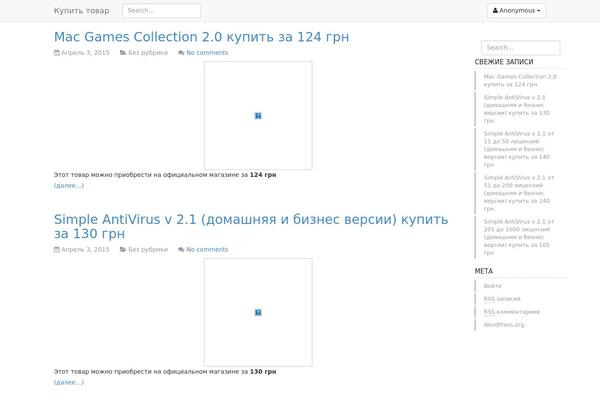Click the bold 124 грн price text
The width and height of the screenshot is (600, 400).
point(263,175)
